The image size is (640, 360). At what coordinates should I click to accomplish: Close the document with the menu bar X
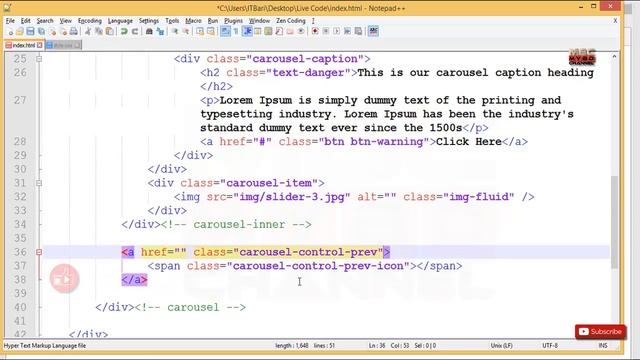click(x=616, y=20)
